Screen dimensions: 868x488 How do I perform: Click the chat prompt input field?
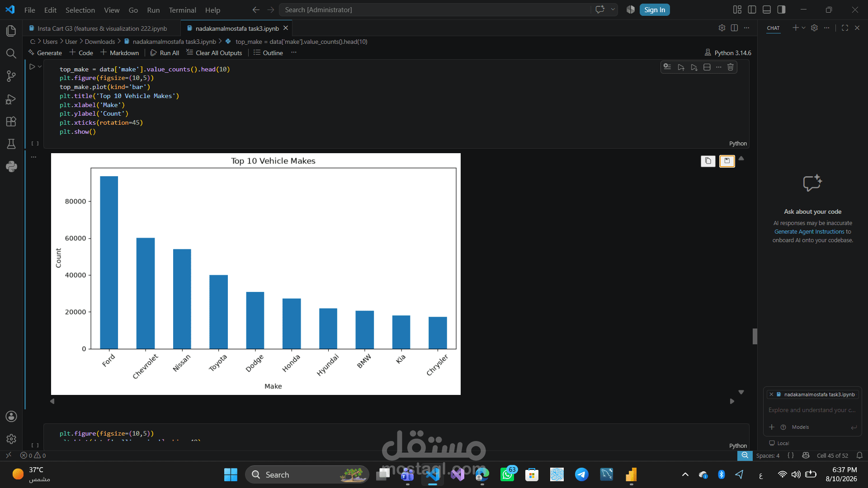[812, 410]
